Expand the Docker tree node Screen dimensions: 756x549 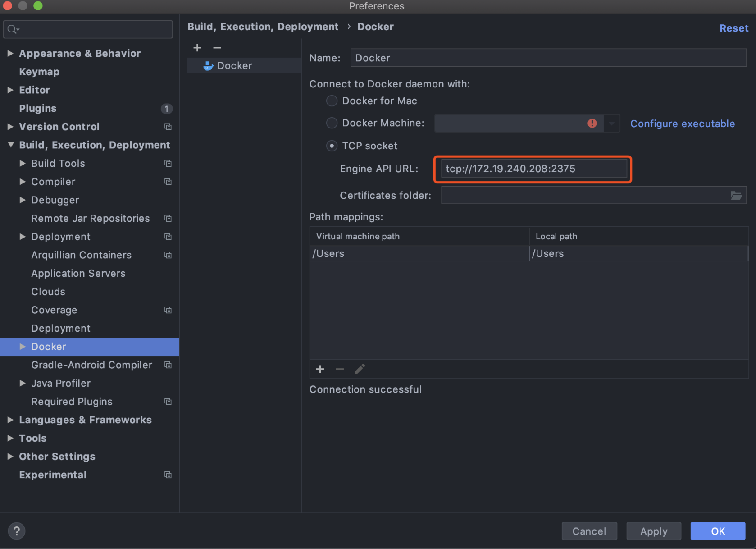23,347
